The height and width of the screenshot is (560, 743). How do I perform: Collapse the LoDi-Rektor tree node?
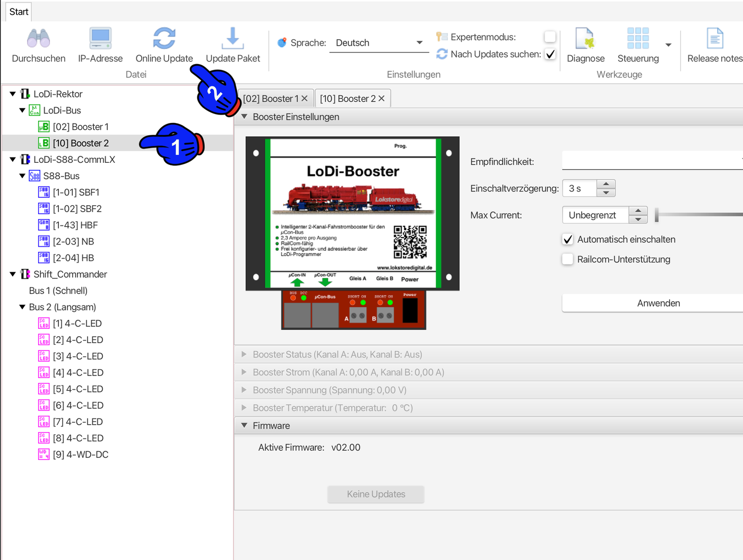[13, 94]
